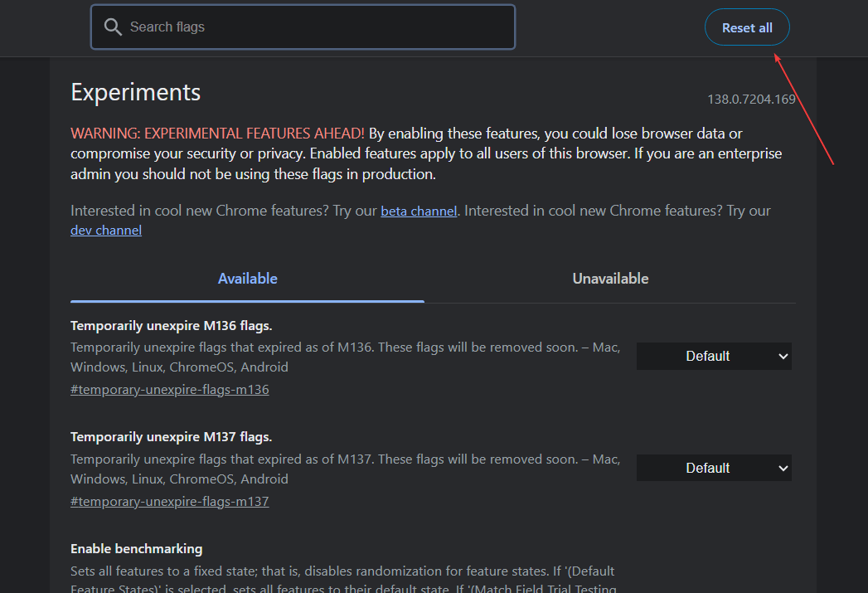Click the 'Enable benchmarking' flag title

click(136, 549)
